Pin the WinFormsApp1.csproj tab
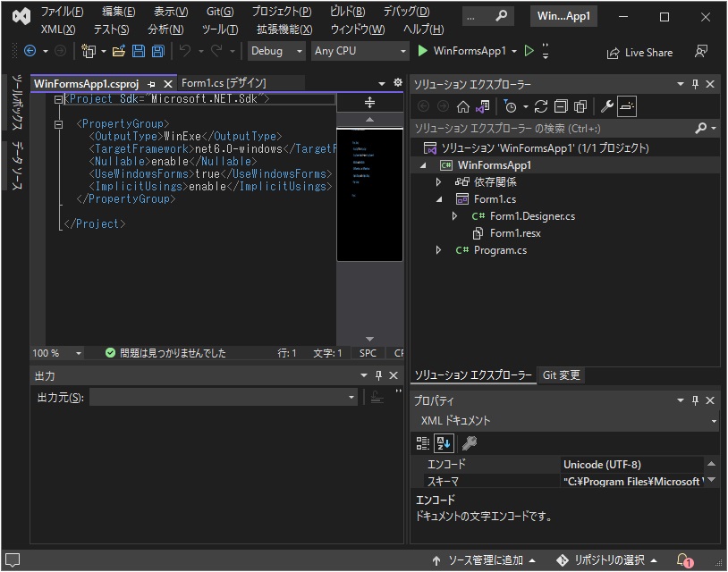The width and height of the screenshot is (728, 572). click(152, 84)
